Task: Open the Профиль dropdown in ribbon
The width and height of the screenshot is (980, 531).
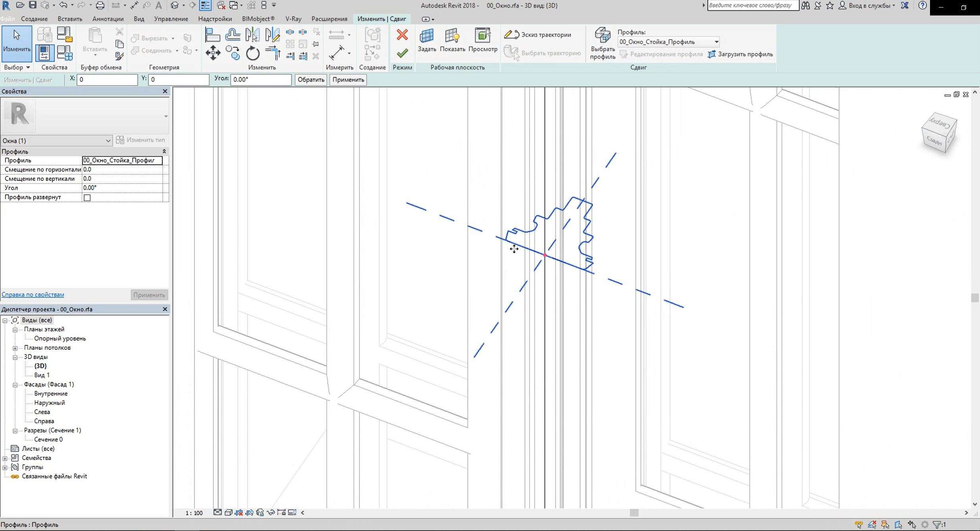Action: (x=716, y=42)
